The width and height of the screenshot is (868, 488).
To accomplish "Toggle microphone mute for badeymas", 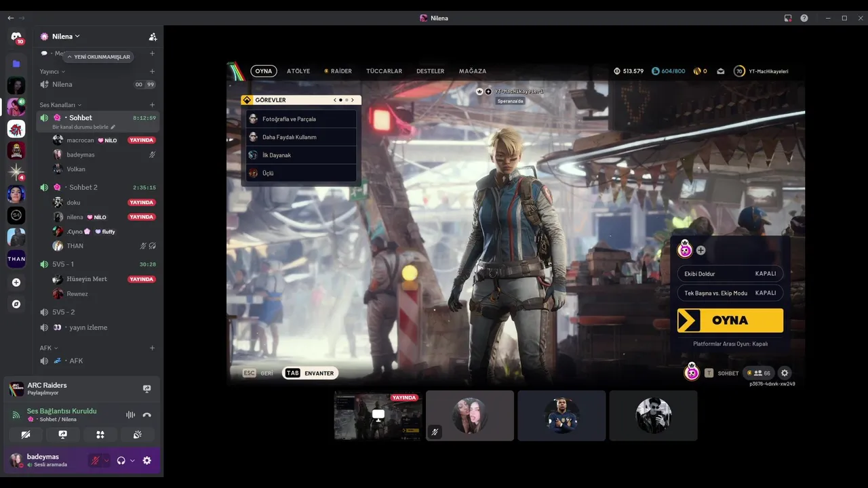I will [x=96, y=460].
